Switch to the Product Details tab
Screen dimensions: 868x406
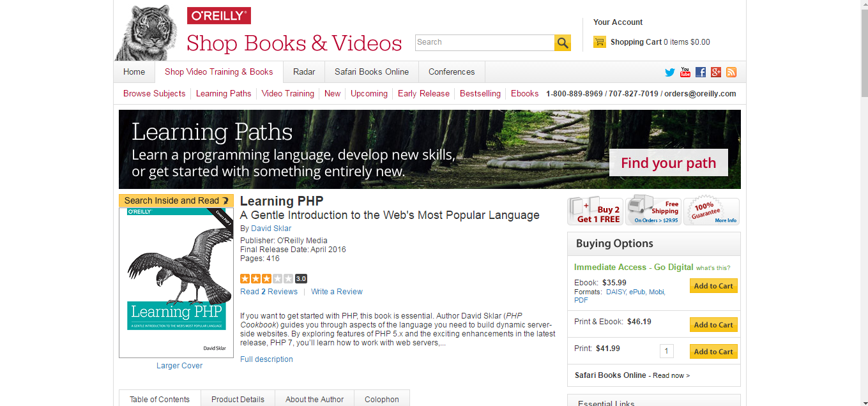[238, 398]
